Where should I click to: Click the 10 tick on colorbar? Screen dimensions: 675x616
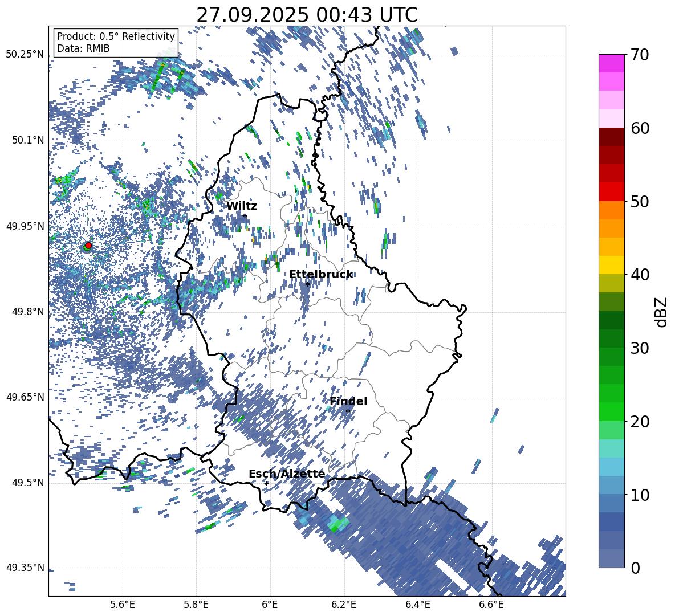tap(640, 495)
